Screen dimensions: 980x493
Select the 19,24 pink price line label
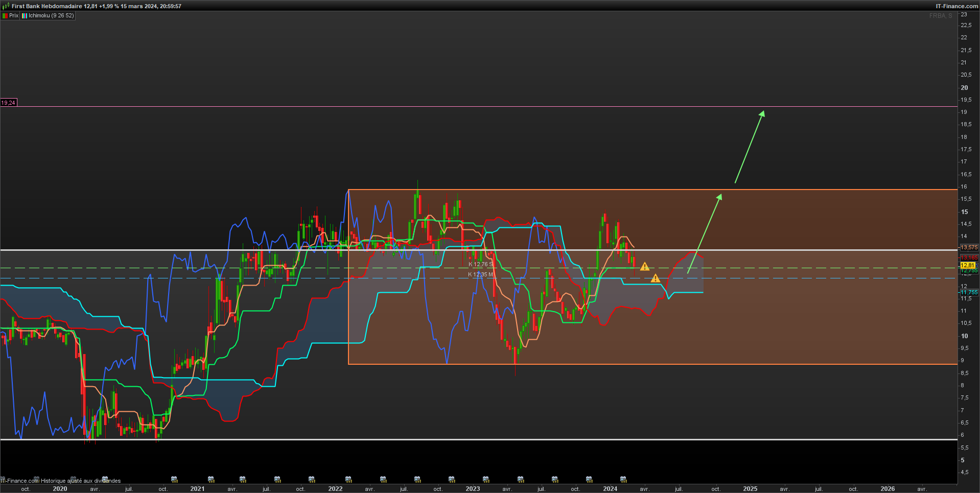coord(8,103)
